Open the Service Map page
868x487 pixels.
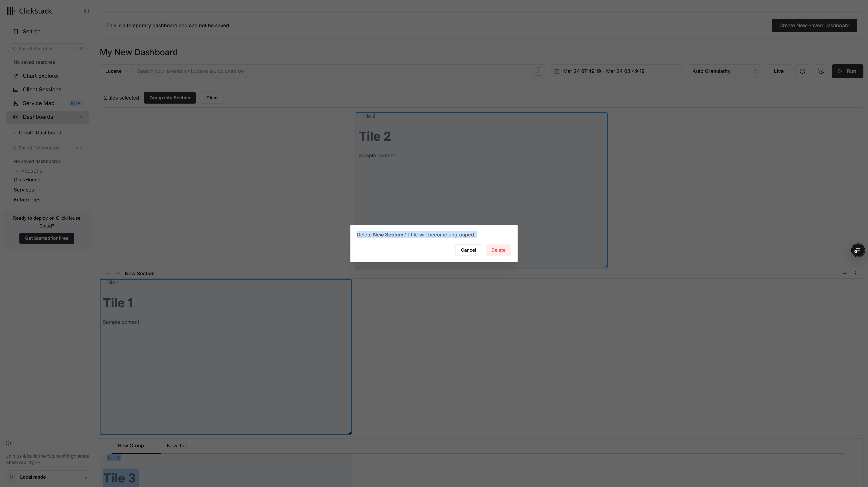point(38,103)
